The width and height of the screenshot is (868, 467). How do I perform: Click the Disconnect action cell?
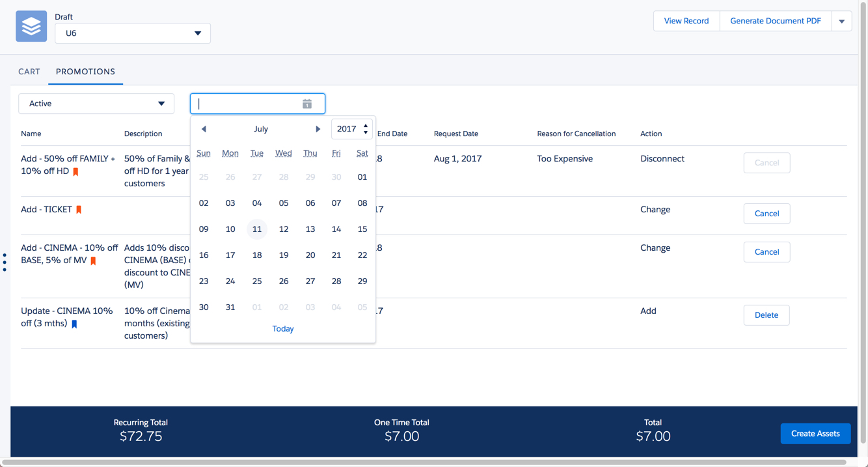tap(662, 159)
